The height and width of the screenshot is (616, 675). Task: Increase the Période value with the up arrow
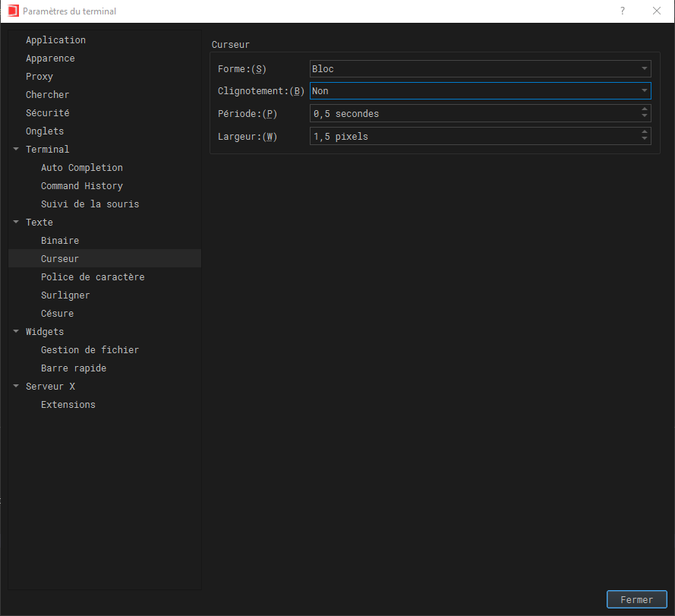[x=645, y=109]
